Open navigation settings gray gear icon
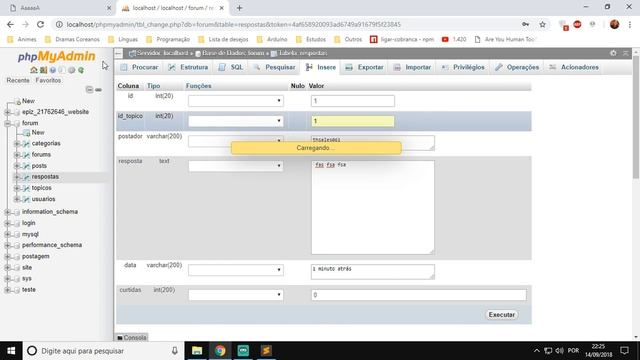Screen dimensions: 640x360 pyautogui.click(x=71, y=70)
